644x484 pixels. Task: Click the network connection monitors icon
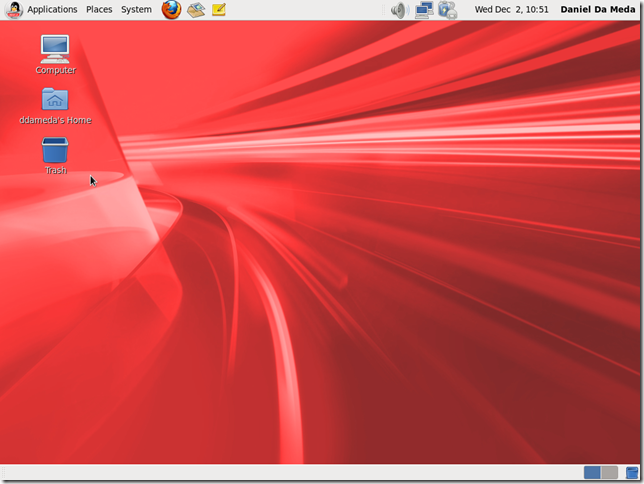[424, 10]
